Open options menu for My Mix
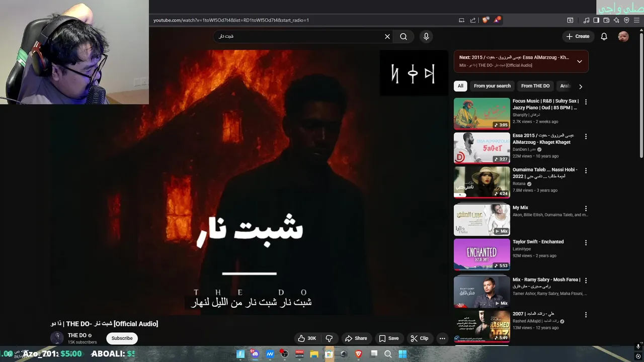Viewport: 644px width, 362px height. 586,208
